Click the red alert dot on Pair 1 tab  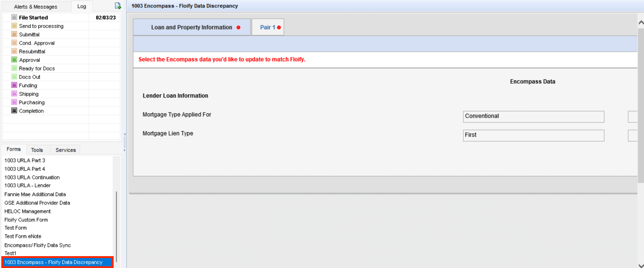[279, 27]
